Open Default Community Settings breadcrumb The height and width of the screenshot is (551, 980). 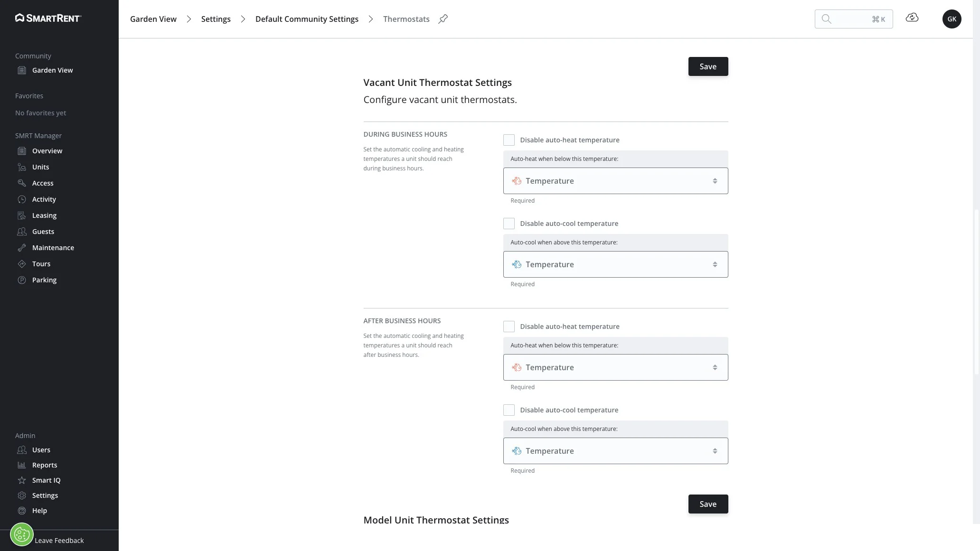point(307,19)
